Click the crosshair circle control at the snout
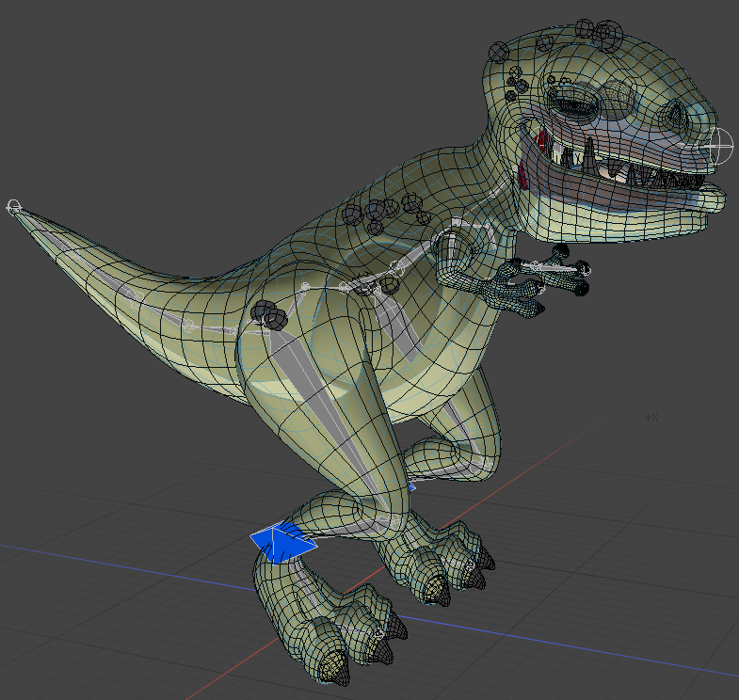The width and height of the screenshot is (739, 700). coord(720,145)
